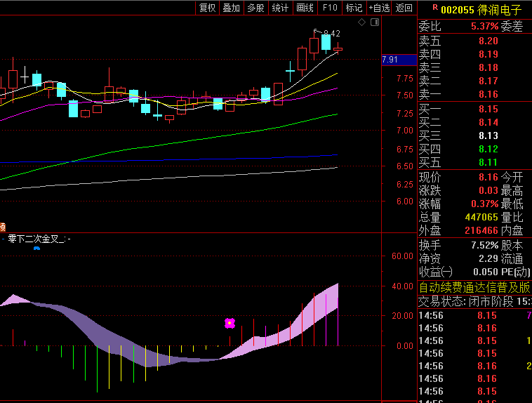The height and width of the screenshot is (403, 532).
Task: Click 返回 to go back
Action: (404, 8)
